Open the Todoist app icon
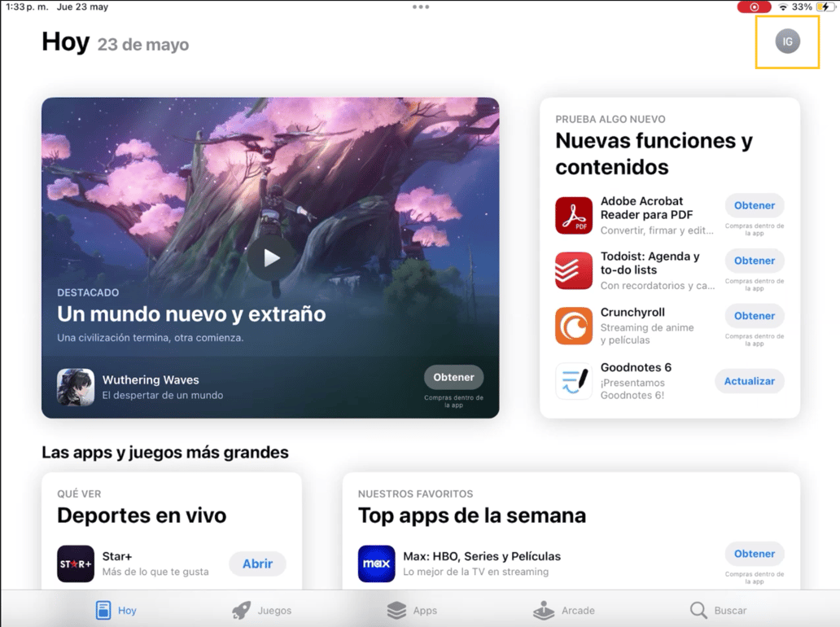The image size is (840, 627). tap(573, 270)
